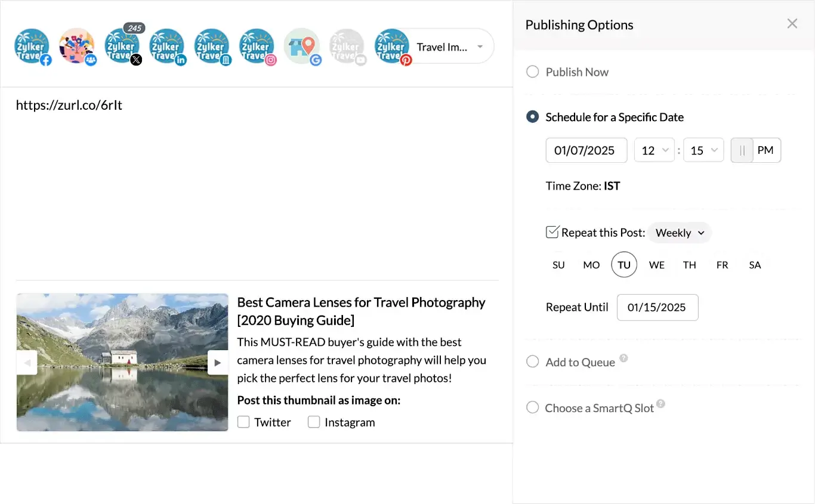Show next link thumbnail image
The height and width of the screenshot is (504, 815).
tap(218, 363)
